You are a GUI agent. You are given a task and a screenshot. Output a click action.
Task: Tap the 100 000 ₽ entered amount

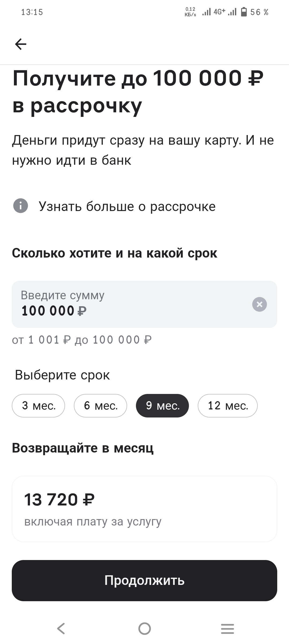click(x=54, y=311)
